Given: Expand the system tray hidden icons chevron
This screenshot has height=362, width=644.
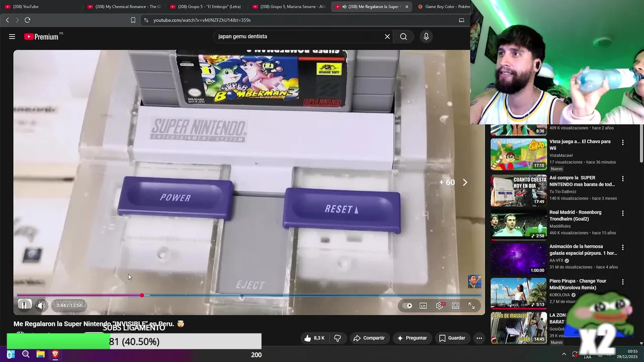Looking at the screenshot, I should pyautogui.click(x=563, y=354).
